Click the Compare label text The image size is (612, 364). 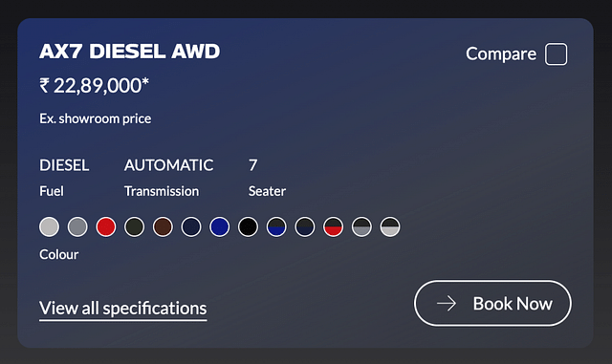[501, 54]
